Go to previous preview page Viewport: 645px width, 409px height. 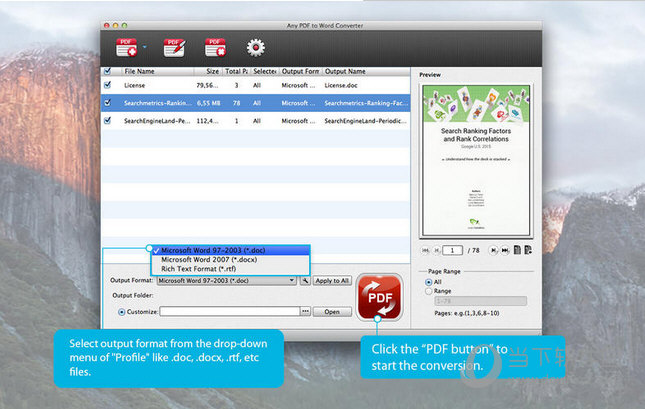[437, 250]
